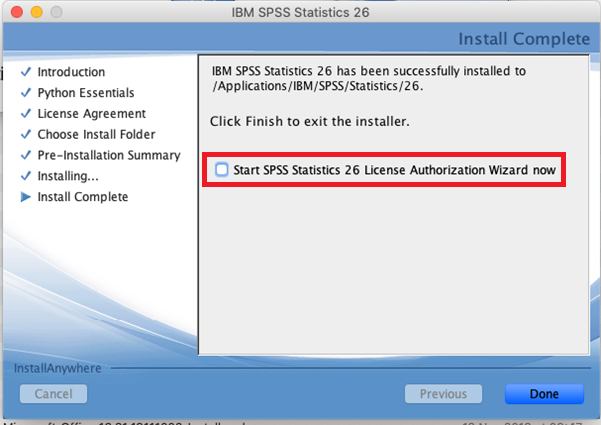This screenshot has width=601, height=425.
Task: Select the Choose Install Folder step
Action: [x=96, y=134]
